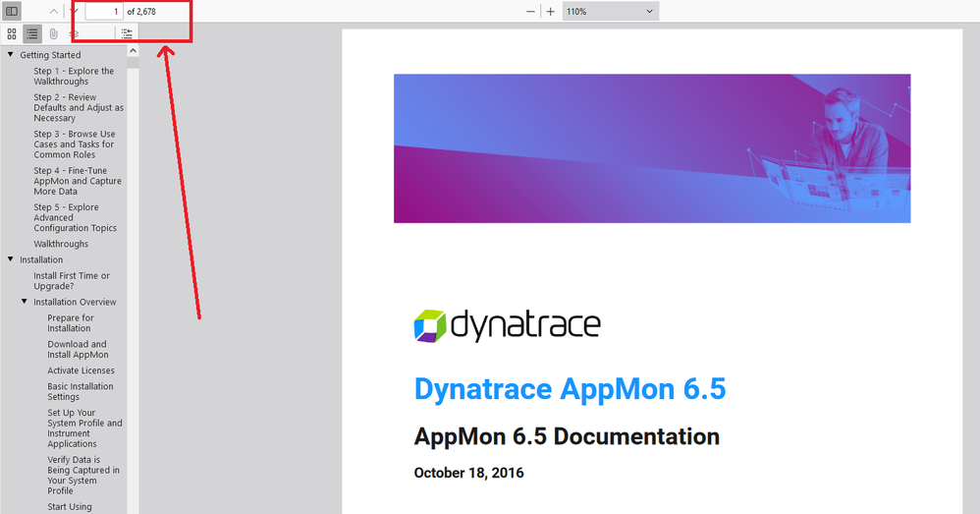Open the Walkthroughs outline entry
Viewport: 980px width, 514px height.
click(61, 244)
